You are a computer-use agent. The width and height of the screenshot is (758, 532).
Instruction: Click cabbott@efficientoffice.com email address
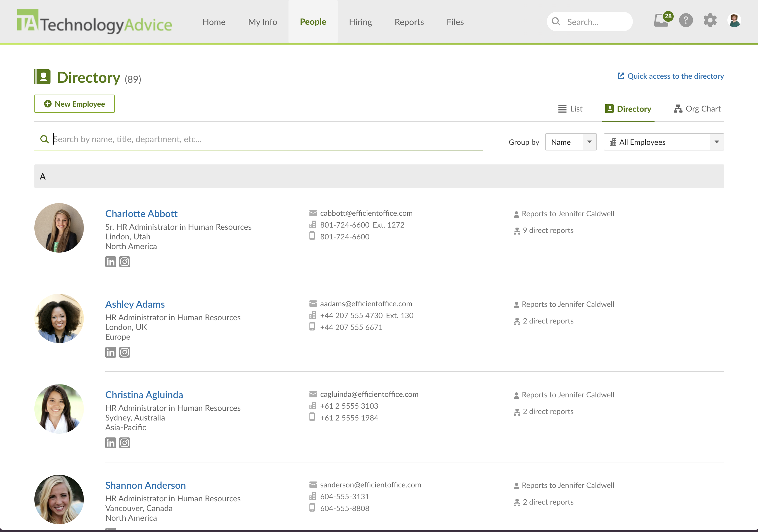tap(366, 213)
